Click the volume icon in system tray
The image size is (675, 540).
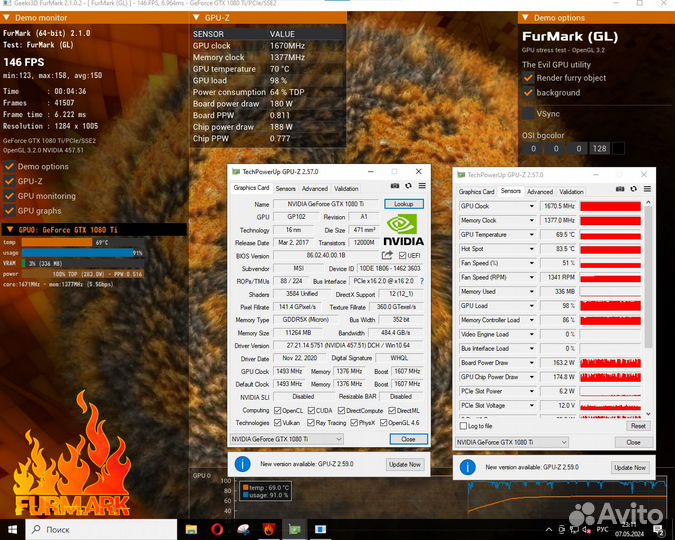point(587,529)
